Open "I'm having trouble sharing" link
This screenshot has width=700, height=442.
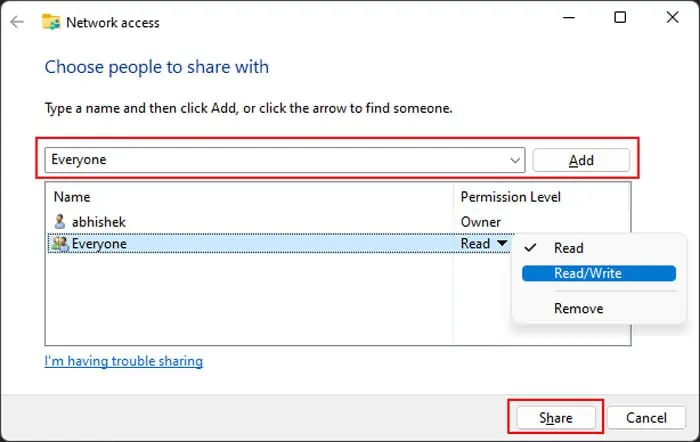(x=124, y=361)
